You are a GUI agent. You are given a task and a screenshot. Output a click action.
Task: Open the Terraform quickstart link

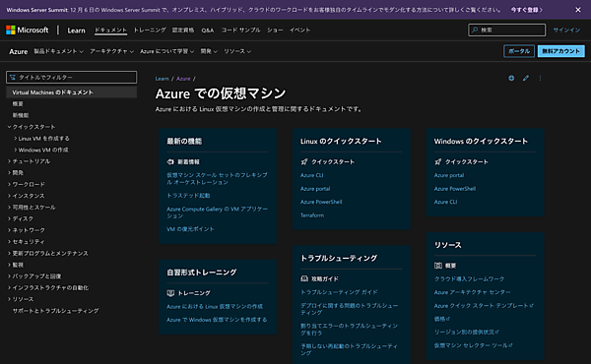[x=312, y=215]
